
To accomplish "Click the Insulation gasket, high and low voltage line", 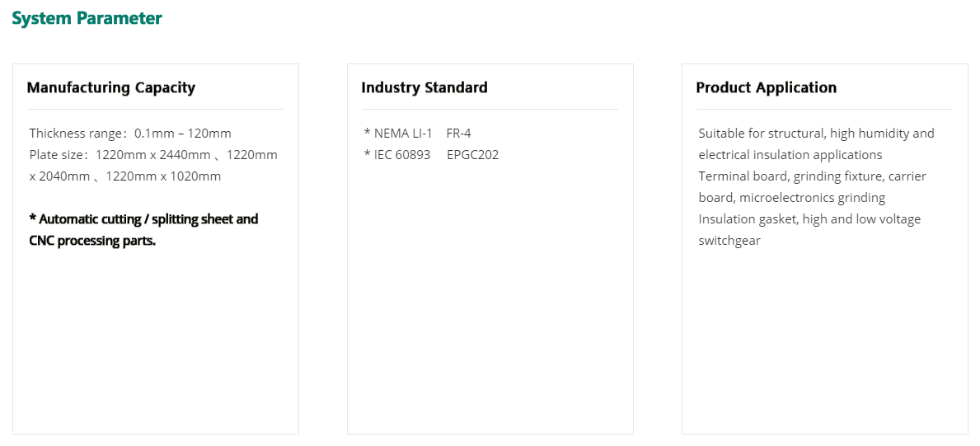I will (809, 219).
